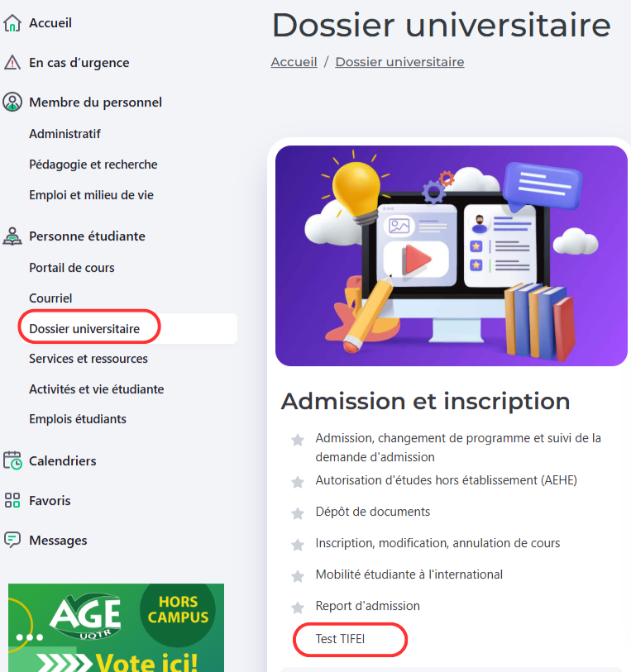Go to Pédagogie et recherche

(93, 164)
